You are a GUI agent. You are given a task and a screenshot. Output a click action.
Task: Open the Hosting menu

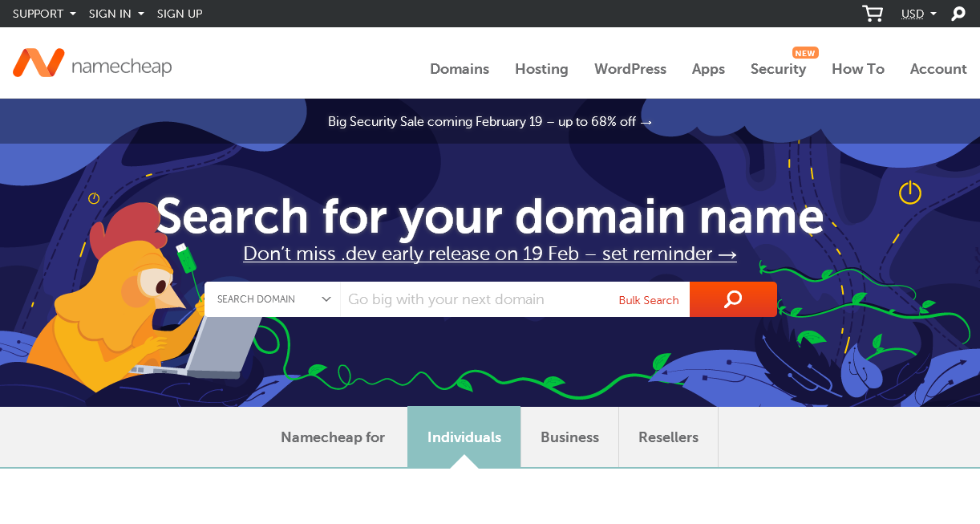click(x=541, y=69)
